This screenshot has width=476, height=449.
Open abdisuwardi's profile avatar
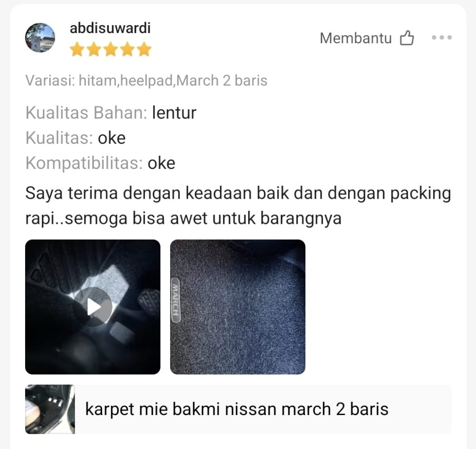coord(40,38)
